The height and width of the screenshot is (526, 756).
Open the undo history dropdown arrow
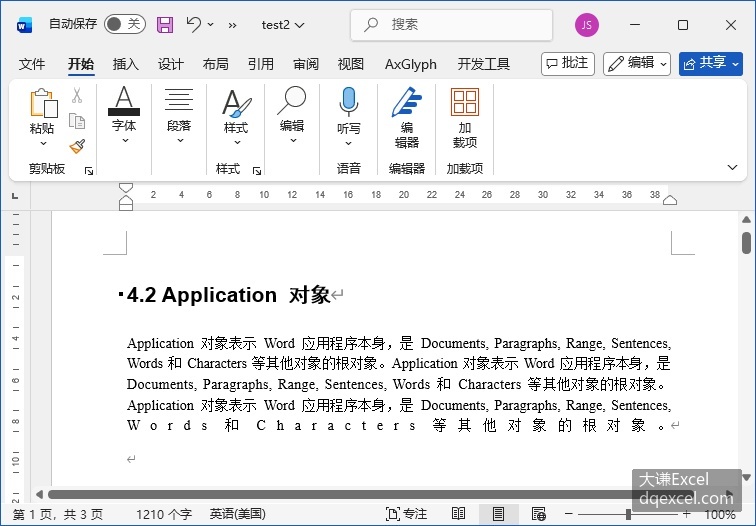coord(211,24)
